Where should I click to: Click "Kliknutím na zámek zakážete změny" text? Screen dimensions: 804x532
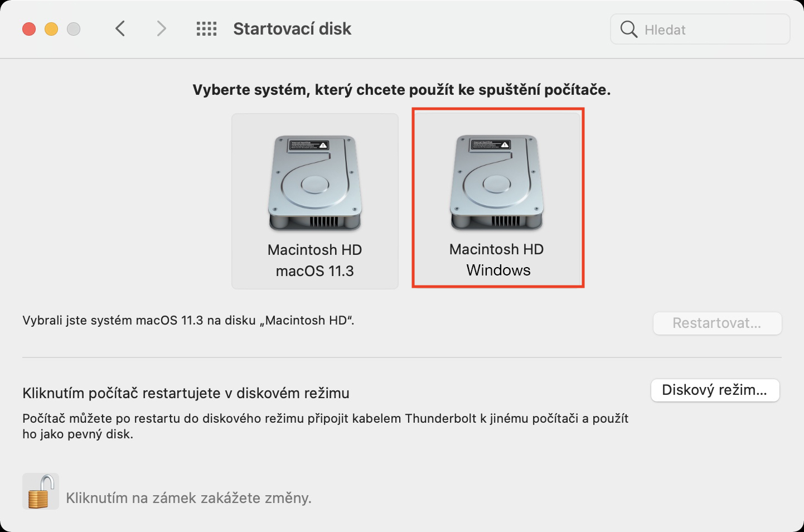(188, 498)
